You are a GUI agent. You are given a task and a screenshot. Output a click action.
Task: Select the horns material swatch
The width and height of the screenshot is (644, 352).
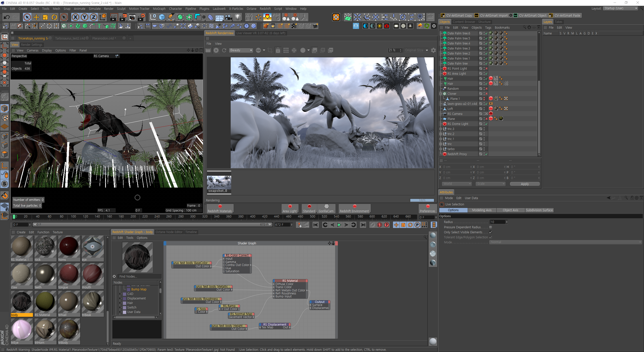(69, 248)
